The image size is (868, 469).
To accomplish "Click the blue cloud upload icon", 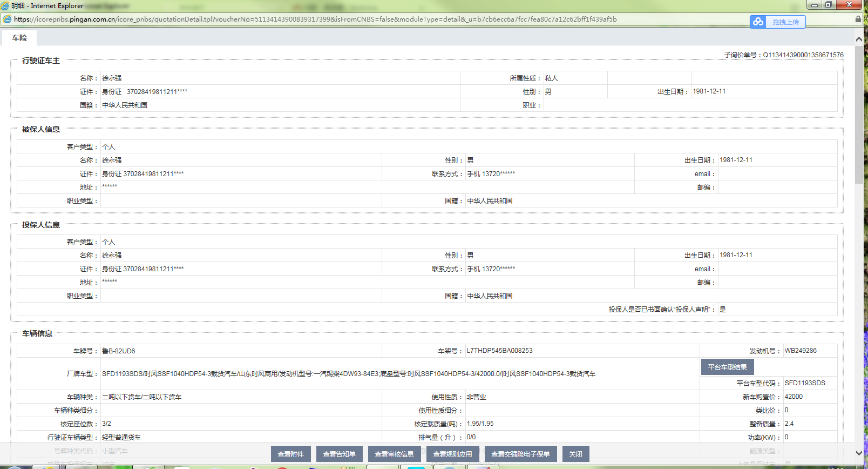I will 758,22.
